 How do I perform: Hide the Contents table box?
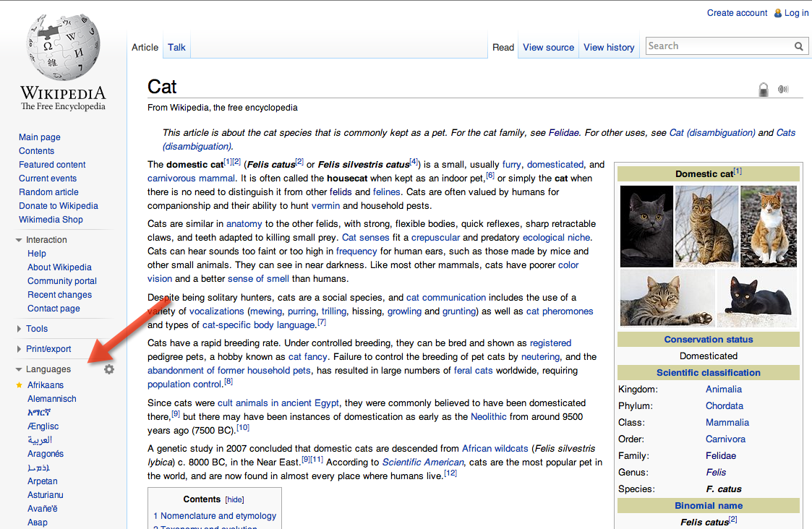pos(234,499)
